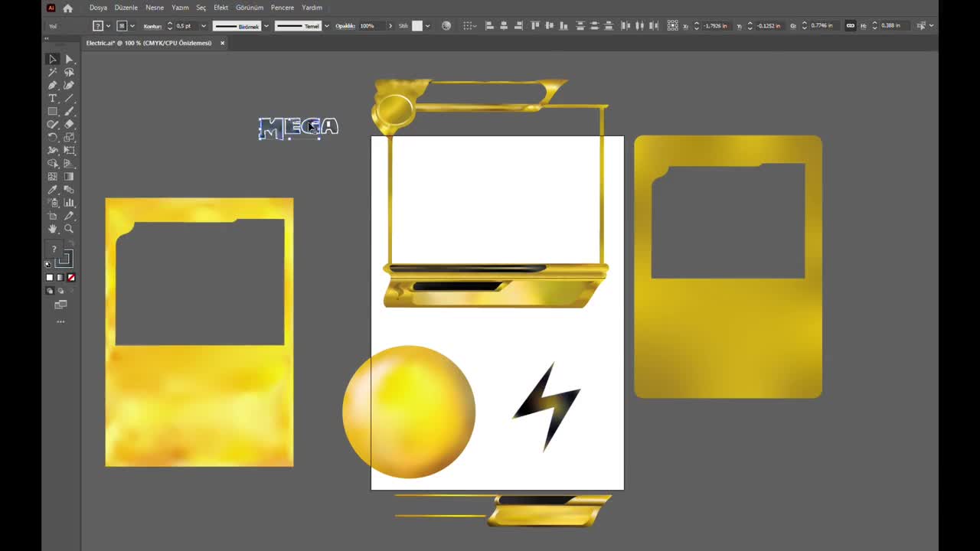Click the Opaklık opacity label link

(x=345, y=26)
